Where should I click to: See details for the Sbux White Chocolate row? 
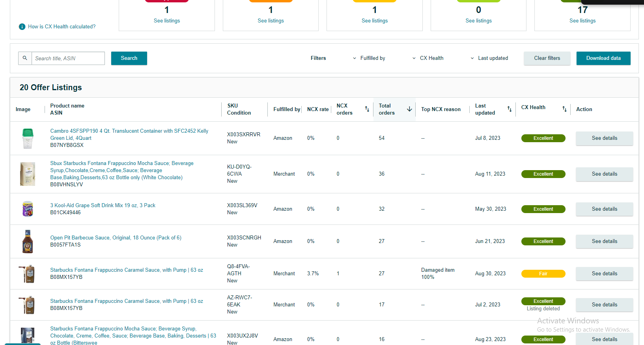pos(605,174)
